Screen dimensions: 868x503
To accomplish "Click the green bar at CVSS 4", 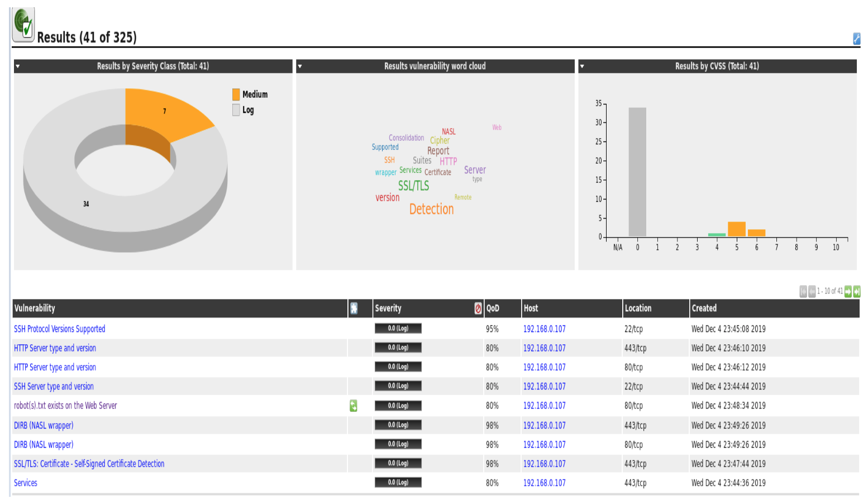I will pyautogui.click(x=717, y=235).
